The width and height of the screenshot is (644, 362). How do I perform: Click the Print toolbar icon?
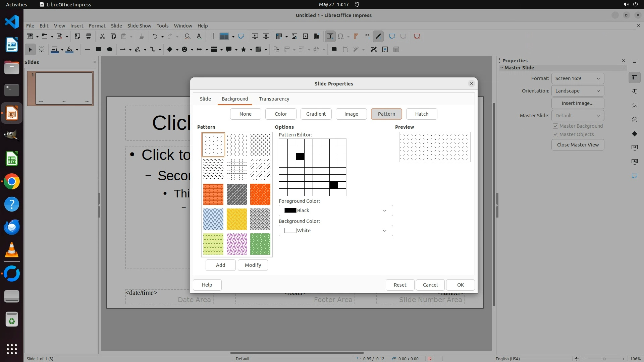(89, 37)
